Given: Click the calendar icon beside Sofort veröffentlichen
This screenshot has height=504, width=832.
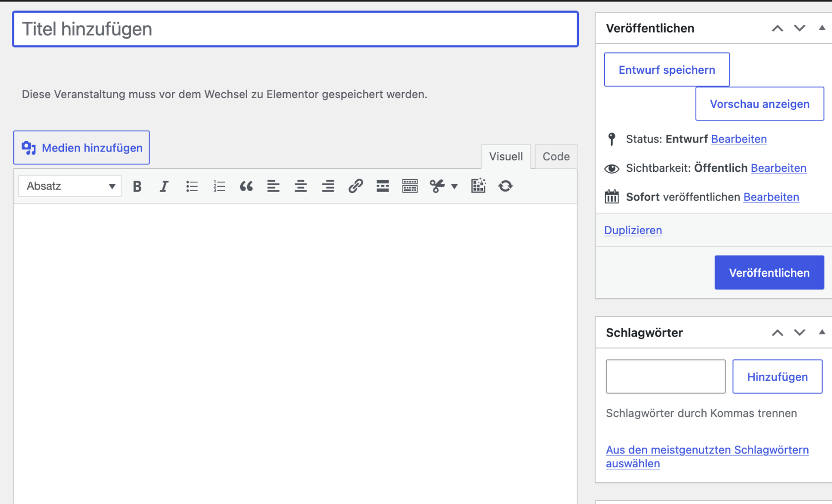Looking at the screenshot, I should point(612,197).
